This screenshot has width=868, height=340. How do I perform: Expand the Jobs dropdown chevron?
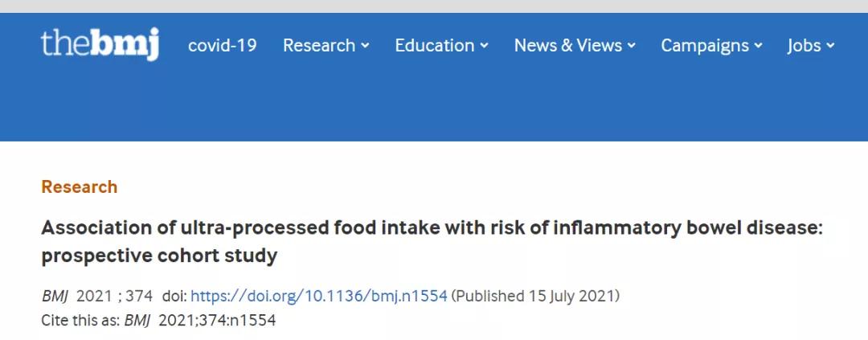pyautogui.click(x=831, y=46)
